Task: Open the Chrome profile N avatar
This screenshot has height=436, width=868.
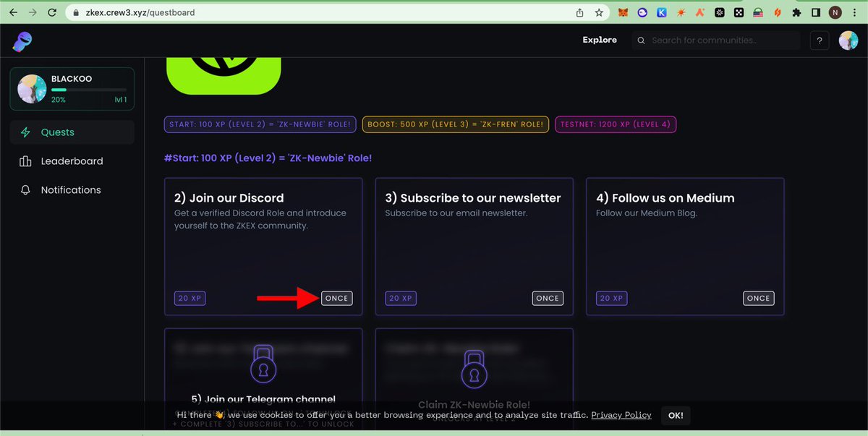Action: (835, 12)
